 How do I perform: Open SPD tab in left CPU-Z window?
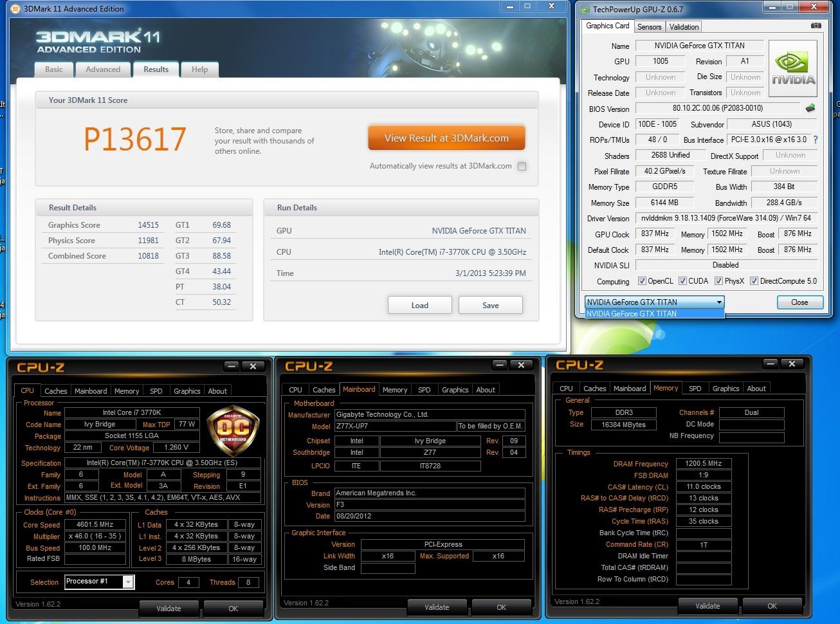click(x=156, y=391)
